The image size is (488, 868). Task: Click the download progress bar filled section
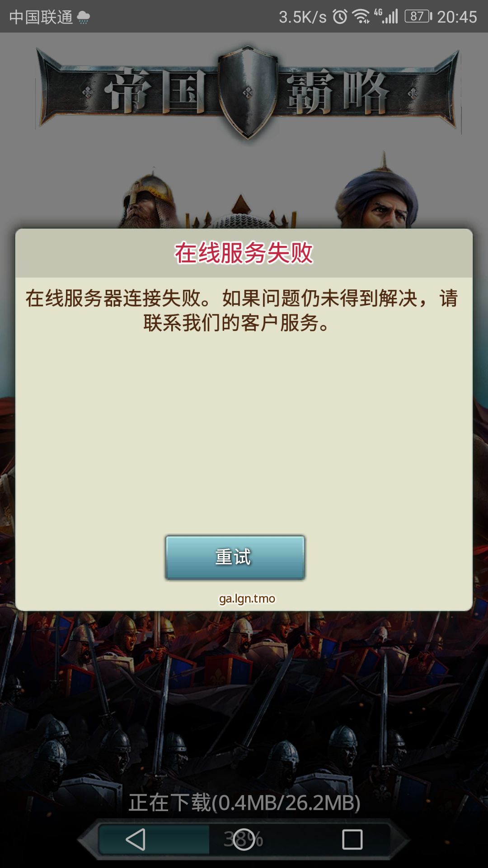tap(154, 840)
